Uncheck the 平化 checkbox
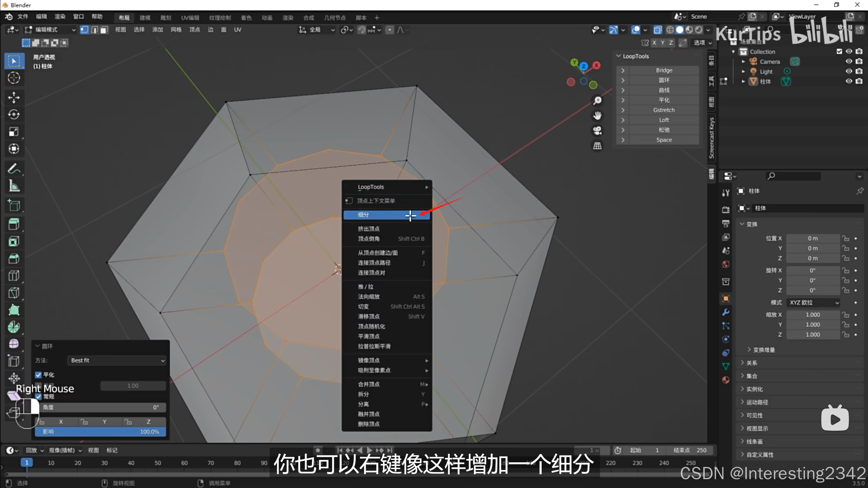Screen dimensions: 868x488 (38, 375)
